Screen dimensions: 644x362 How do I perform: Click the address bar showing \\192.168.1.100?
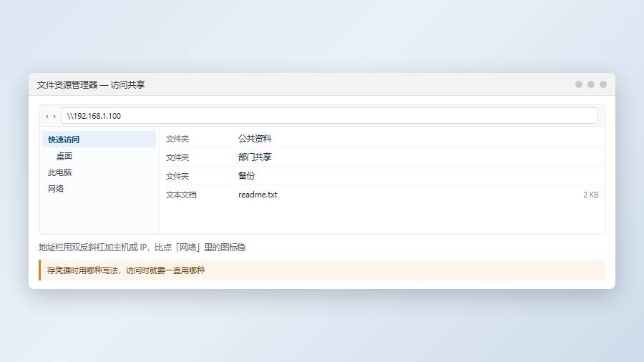pyautogui.click(x=329, y=116)
